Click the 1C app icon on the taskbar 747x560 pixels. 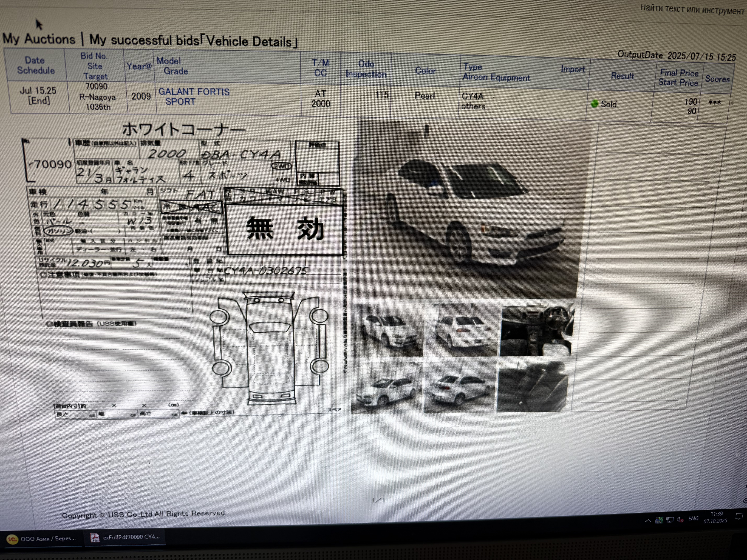point(12,539)
